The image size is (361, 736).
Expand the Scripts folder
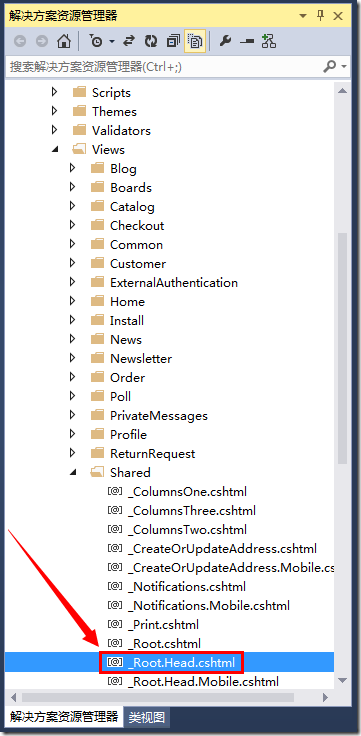54,92
